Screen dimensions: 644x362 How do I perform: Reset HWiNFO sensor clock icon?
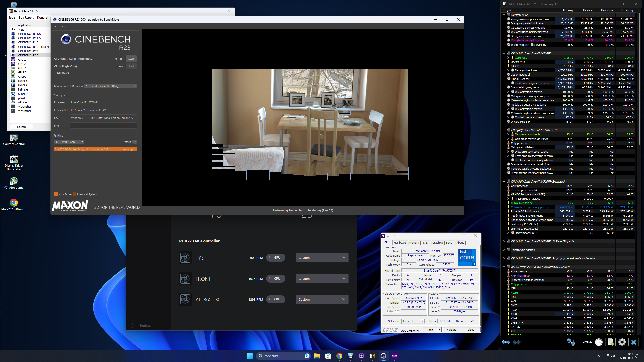[x=599, y=342]
